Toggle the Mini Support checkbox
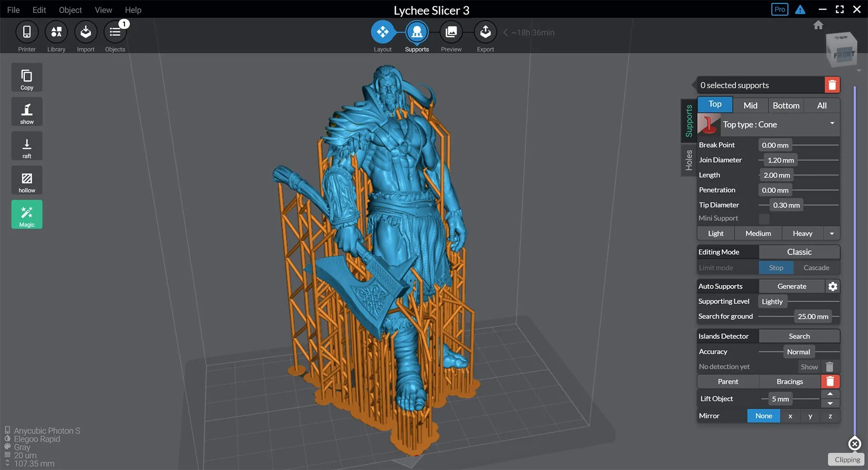This screenshot has width=868, height=470. pos(764,218)
